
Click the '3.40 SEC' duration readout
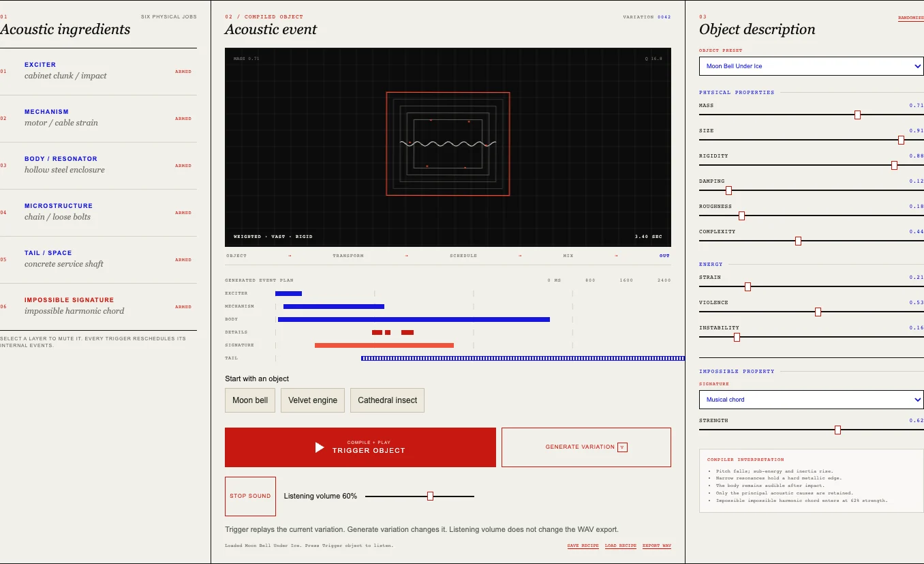point(648,237)
